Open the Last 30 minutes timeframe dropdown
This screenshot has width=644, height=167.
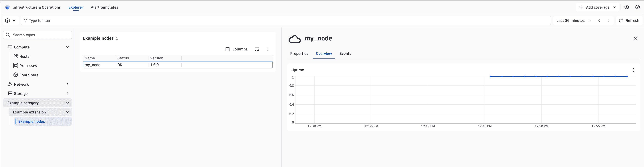pos(574,21)
